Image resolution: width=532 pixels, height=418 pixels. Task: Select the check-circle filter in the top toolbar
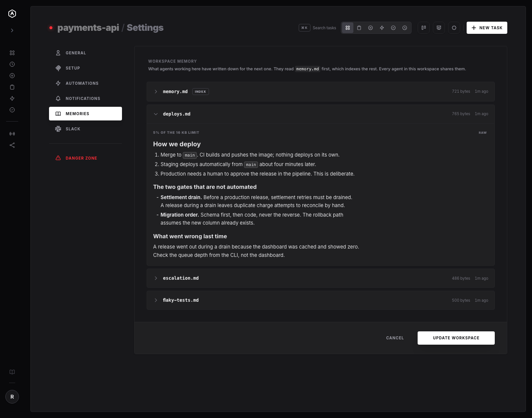(x=393, y=28)
